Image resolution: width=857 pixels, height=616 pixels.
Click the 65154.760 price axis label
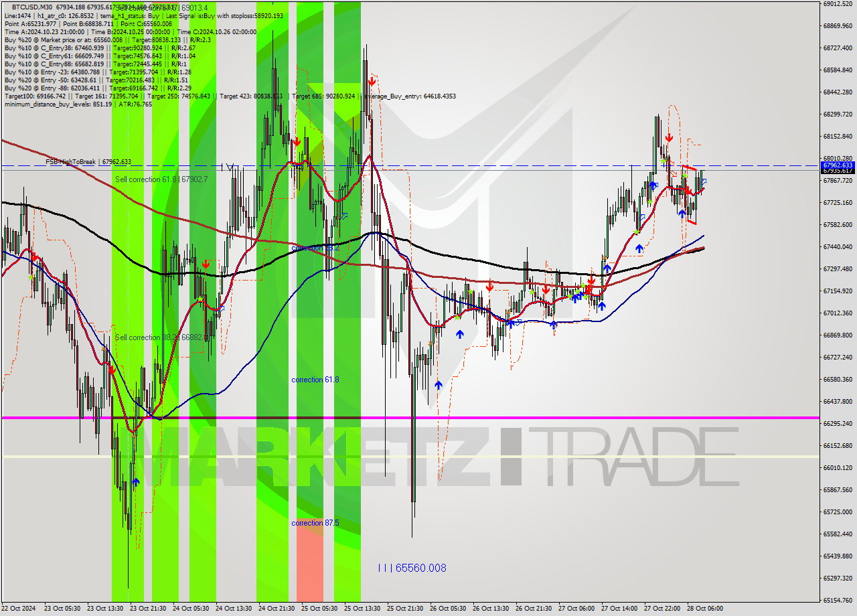point(838,600)
